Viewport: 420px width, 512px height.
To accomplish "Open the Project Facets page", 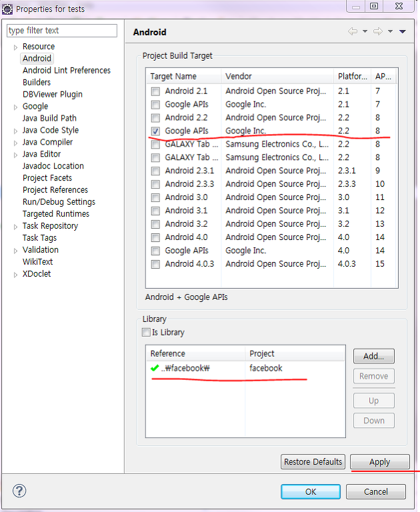I will [47, 178].
